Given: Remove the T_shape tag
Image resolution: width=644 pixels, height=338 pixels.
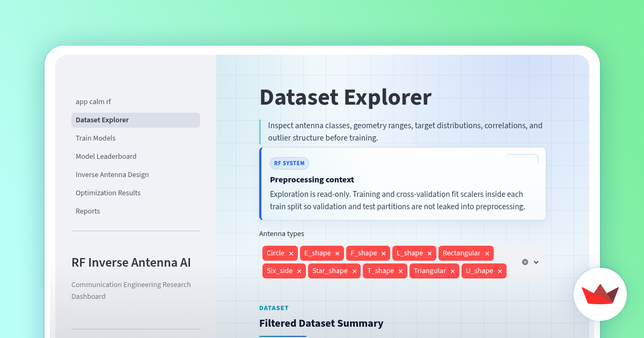Looking at the screenshot, I should pyautogui.click(x=400, y=271).
